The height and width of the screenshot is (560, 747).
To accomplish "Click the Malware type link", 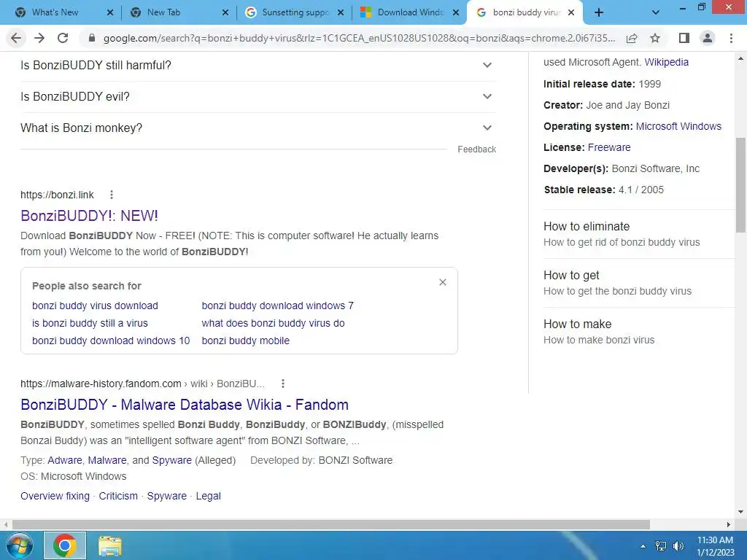I will [107, 461].
